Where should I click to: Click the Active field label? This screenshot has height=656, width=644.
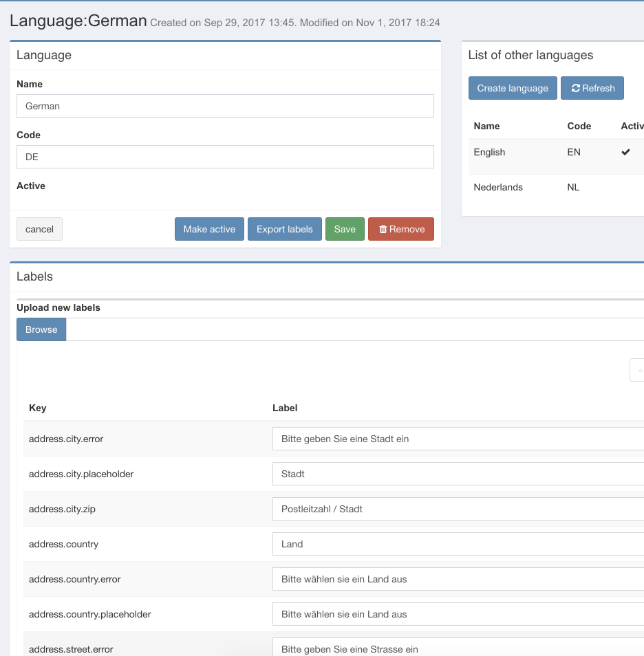31,186
